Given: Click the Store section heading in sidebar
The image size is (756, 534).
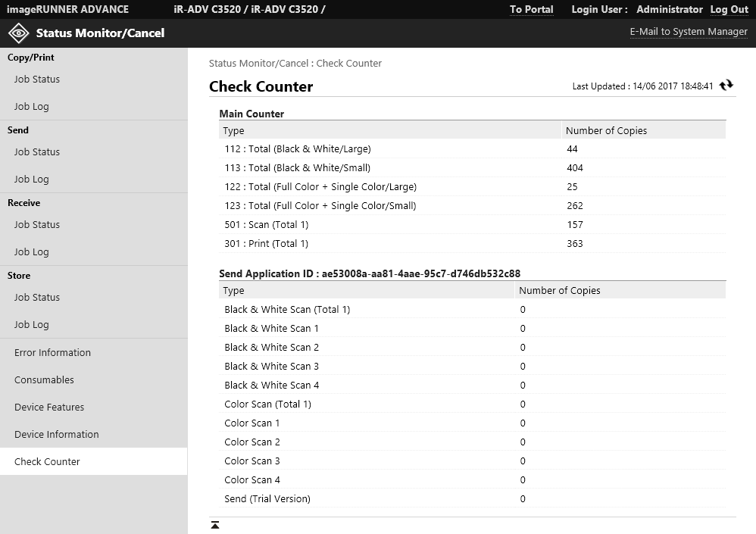Looking at the screenshot, I should [19, 276].
